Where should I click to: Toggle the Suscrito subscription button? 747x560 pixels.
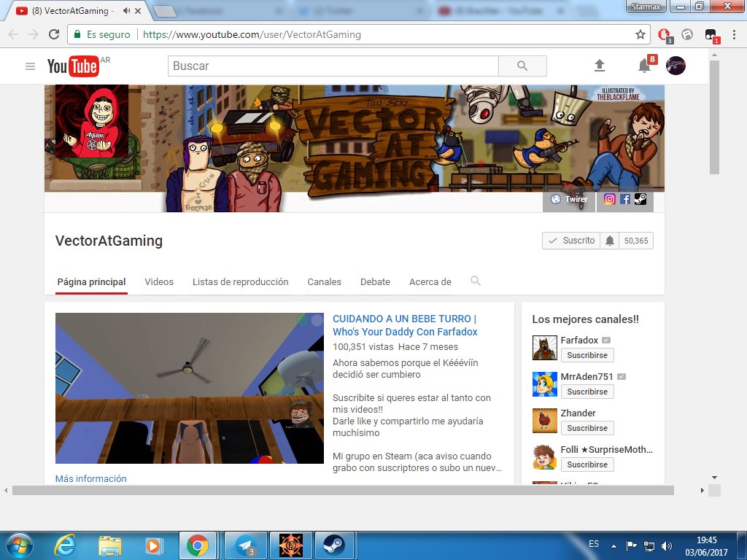(x=571, y=241)
